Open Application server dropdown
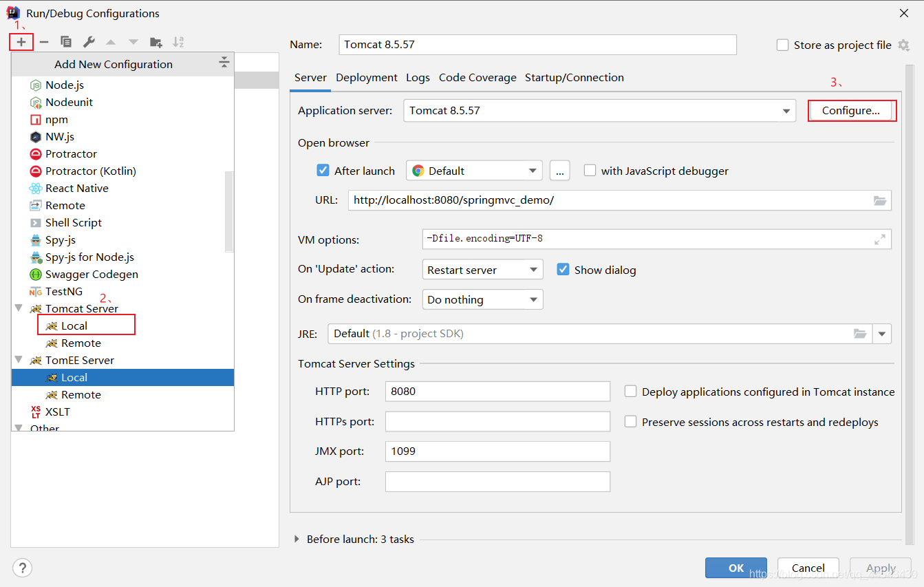The width and height of the screenshot is (924, 587). (600, 111)
